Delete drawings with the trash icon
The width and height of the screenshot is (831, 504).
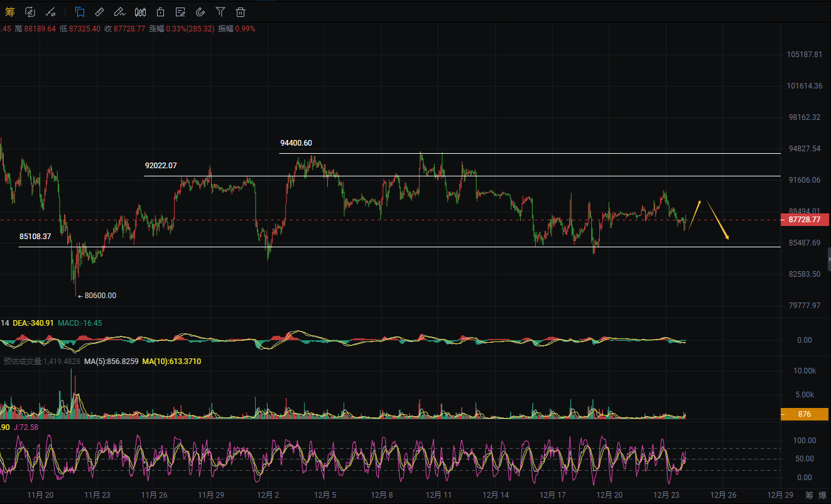coord(241,11)
